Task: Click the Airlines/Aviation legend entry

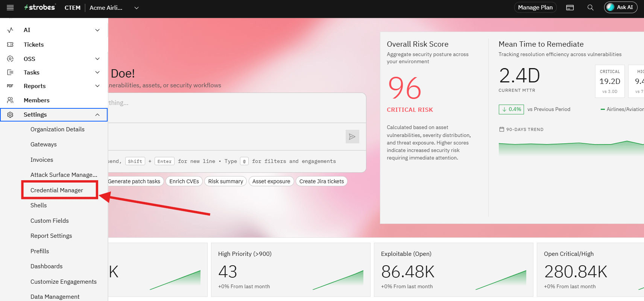Action: click(x=623, y=109)
